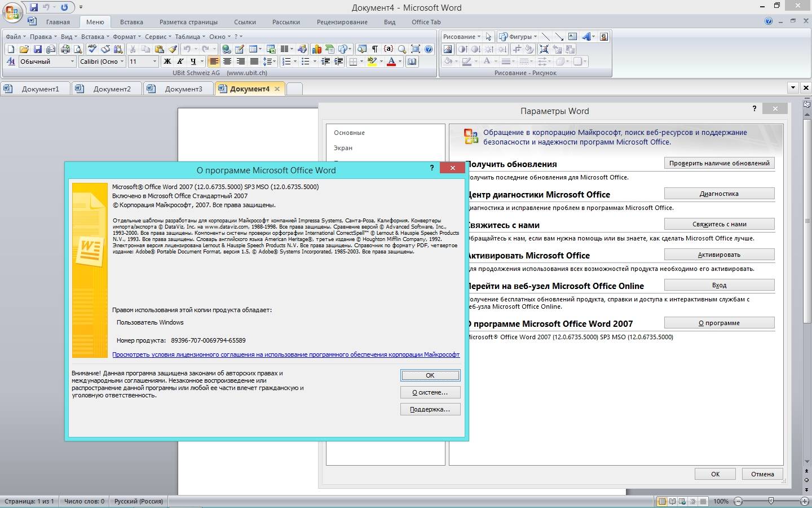Viewport: 812px width, 508px height.
Task: Apply Bold Ж formatting
Action: [x=167, y=62]
